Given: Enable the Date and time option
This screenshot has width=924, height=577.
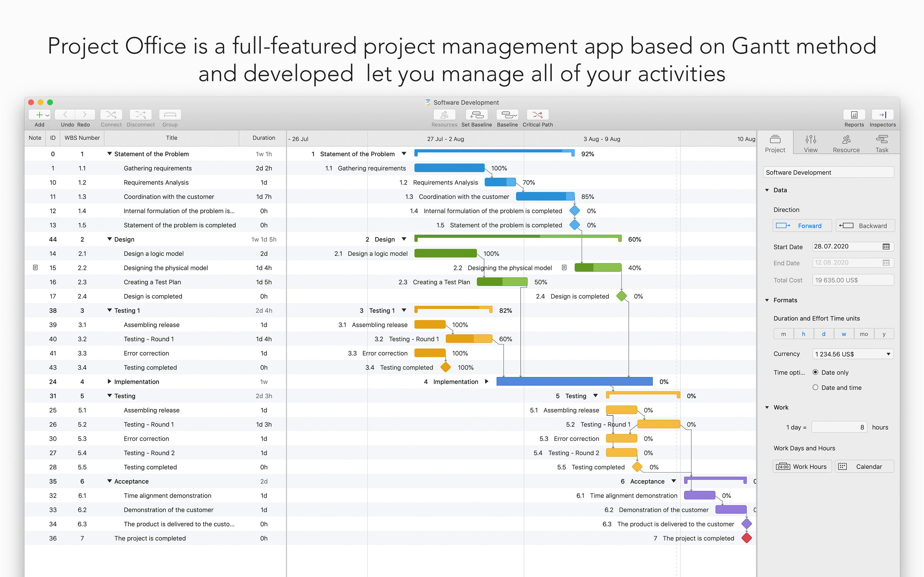Looking at the screenshot, I should pos(816,387).
